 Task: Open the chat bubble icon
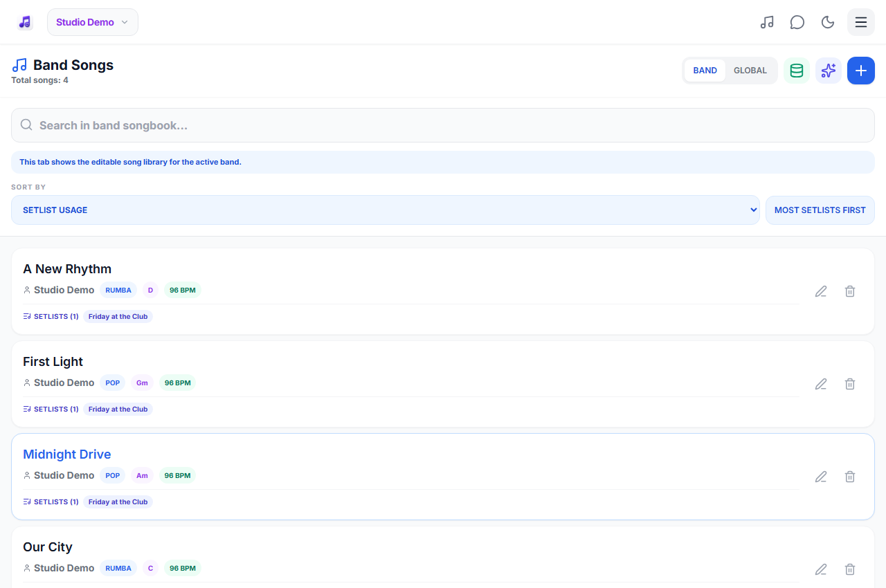(797, 22)
